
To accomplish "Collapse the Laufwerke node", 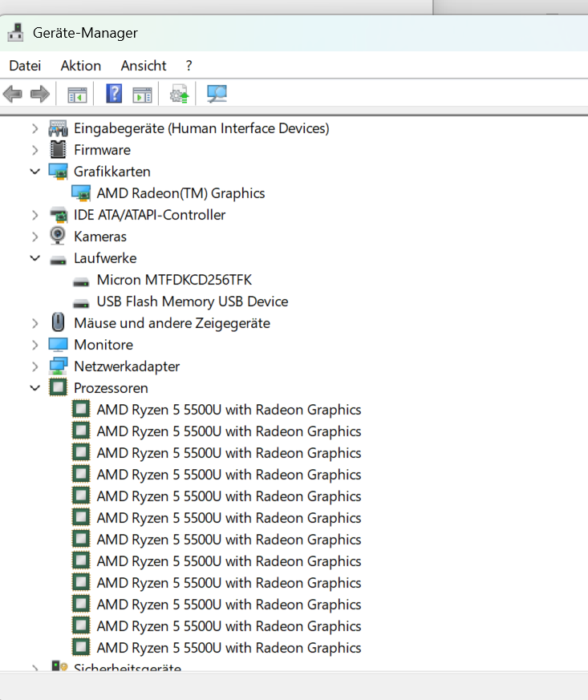I will 34,258.
